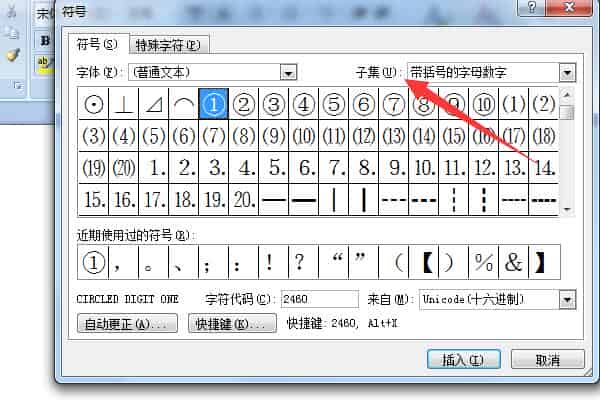This screenshot has height=400, width=600.
Task: Select the circled dot symbol
Action: (x=93, y=104)
